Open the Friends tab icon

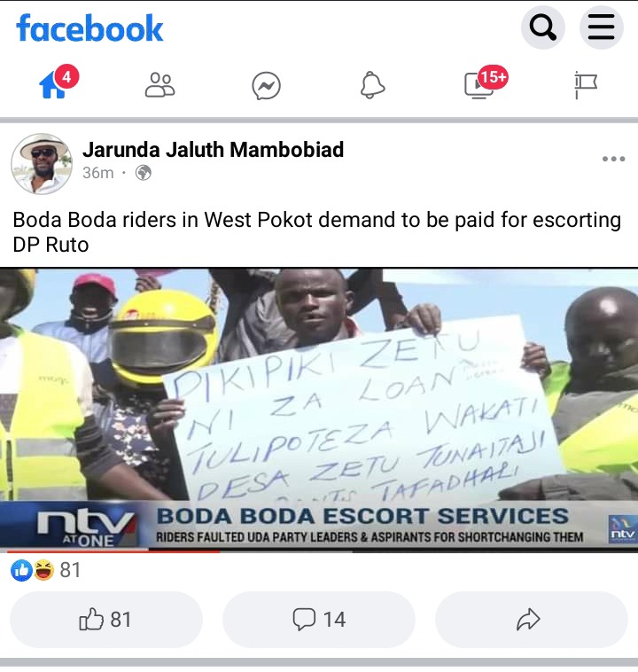pos(159,85)
